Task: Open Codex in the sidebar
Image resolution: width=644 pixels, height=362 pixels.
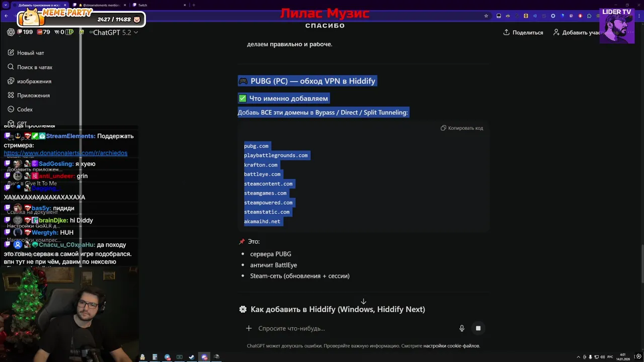Action: (x=25, y=109)
